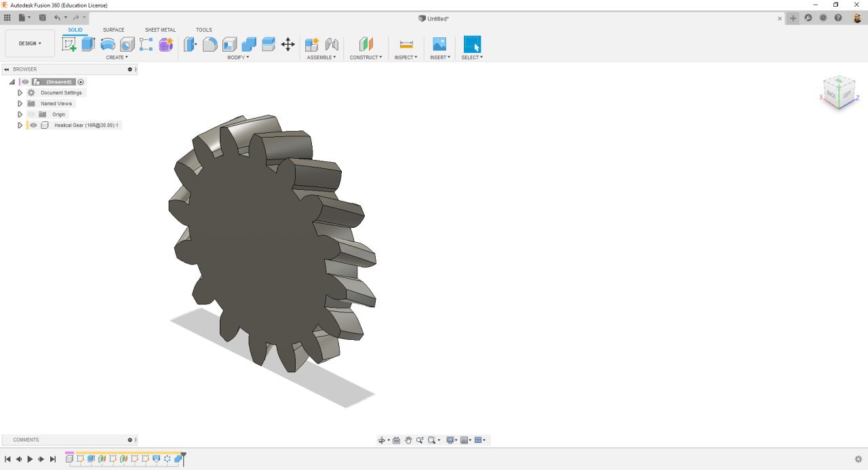Viewport: 868px width, 470px height.
Task: Select the Create Sketch tool
Action: pos(69,44)
